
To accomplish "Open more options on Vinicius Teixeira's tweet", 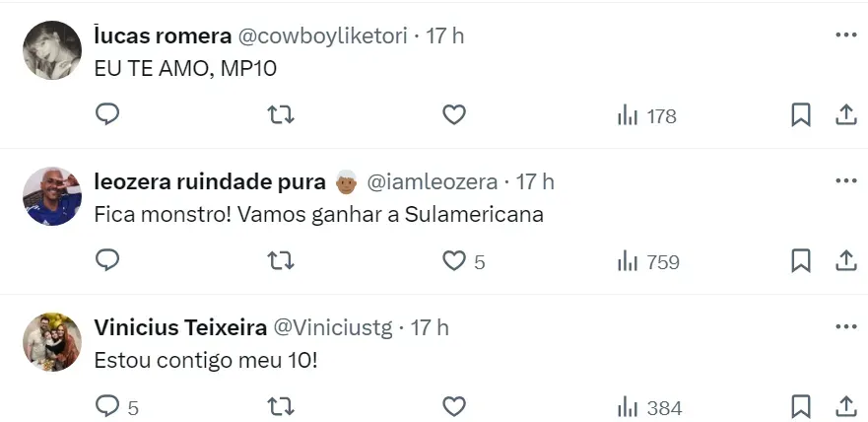I will 845,326.
